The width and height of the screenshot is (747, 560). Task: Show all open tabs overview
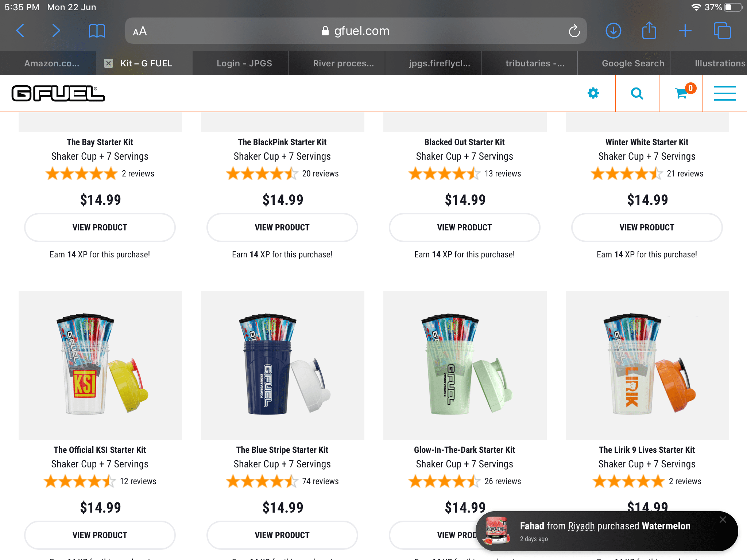pos(722,31)
